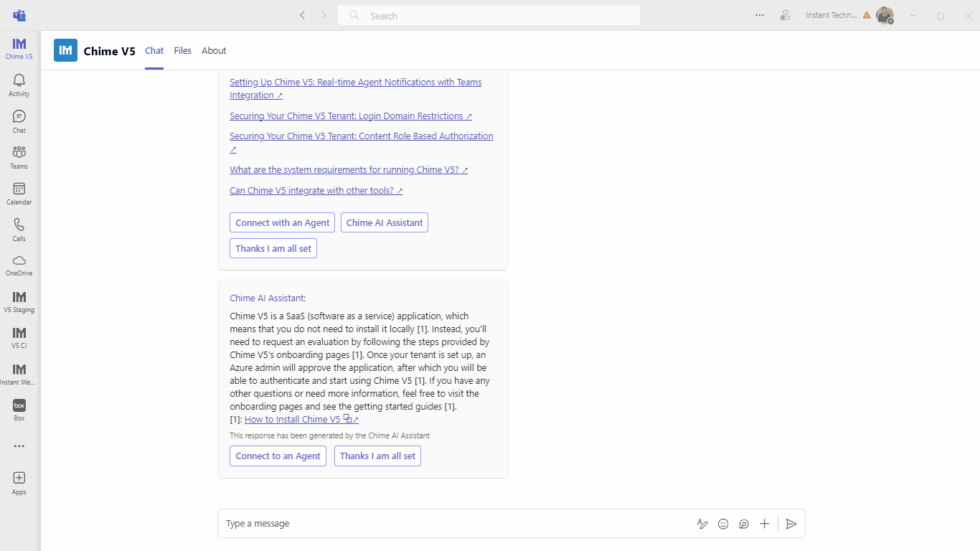The image size is (980, 551).
Task: Click Connect with an Agent button
Action: point(283,222)
